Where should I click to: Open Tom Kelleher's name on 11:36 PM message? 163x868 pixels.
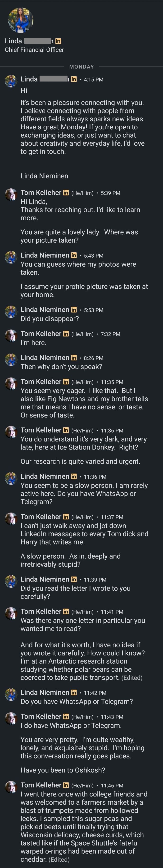click(x=41, y=430)
